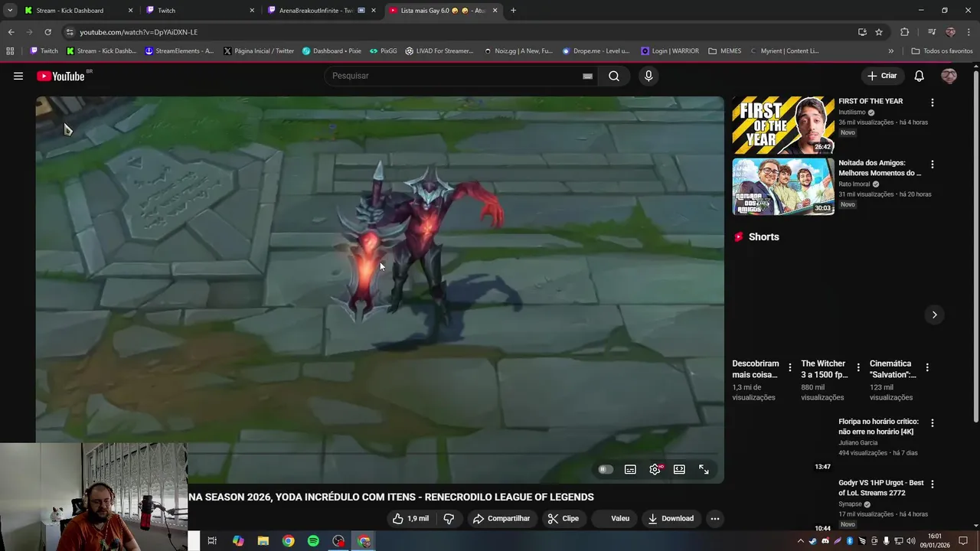Image resolution: width=980 pixels, height=551 pixels.
Task: Toggle subtitles captions in the player
Action: [630, 469]
